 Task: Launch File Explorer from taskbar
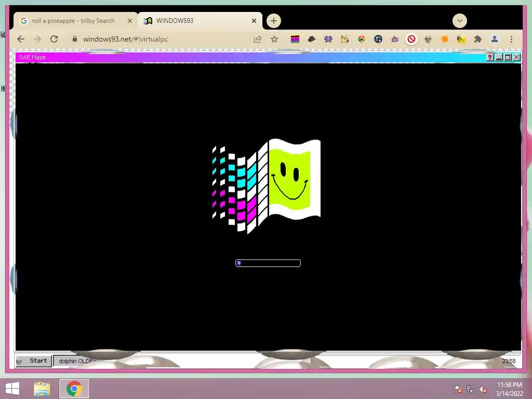pos(42,389)
